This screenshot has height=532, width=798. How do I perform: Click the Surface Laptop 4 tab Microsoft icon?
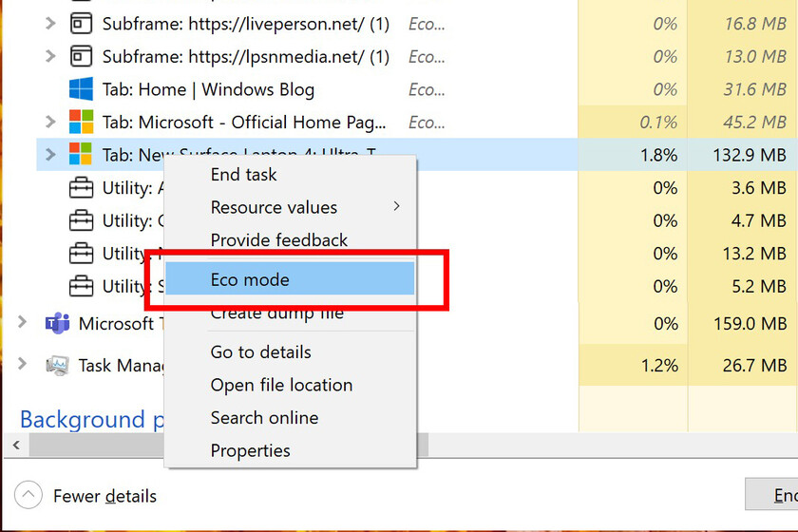pyautogui.click(x=81, y=154)
